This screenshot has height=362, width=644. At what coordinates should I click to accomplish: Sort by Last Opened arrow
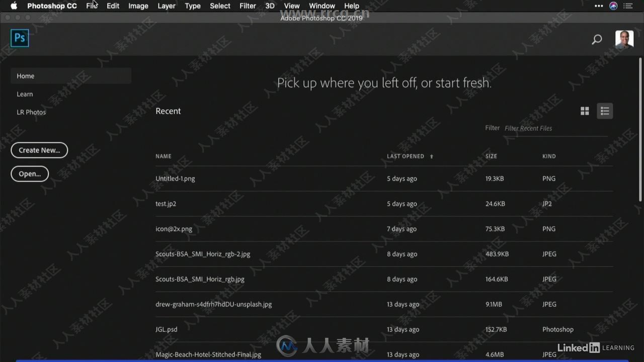[431, 156]
